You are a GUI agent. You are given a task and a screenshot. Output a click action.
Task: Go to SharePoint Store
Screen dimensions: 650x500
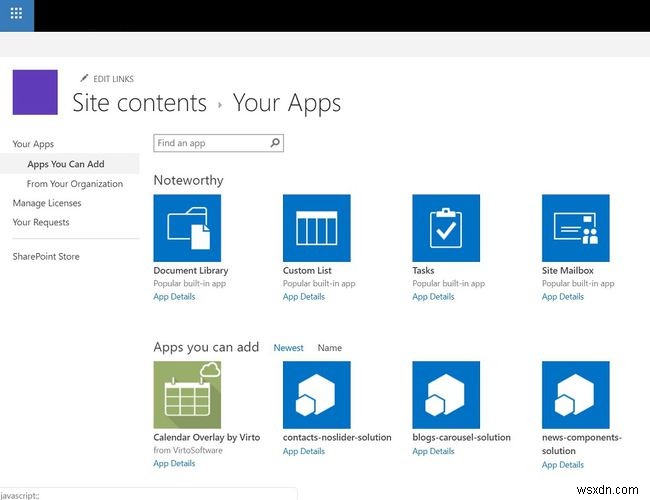(46, 256)
